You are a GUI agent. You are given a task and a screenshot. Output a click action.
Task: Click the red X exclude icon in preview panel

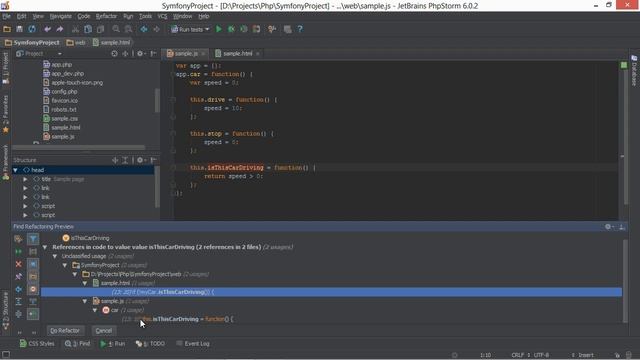[x=18, y=264]
